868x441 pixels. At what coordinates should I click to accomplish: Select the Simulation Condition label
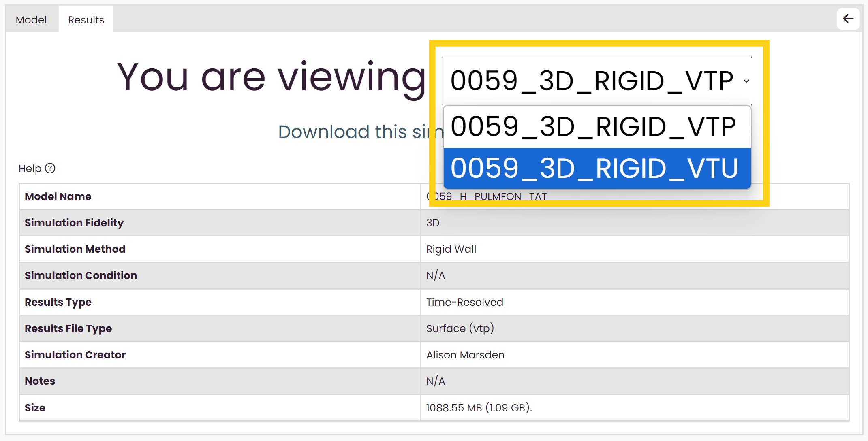point(81,275)
